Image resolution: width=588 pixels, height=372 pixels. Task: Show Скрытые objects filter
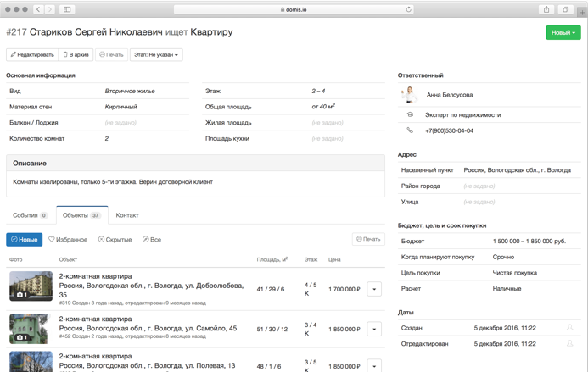(x=115, y=240)
